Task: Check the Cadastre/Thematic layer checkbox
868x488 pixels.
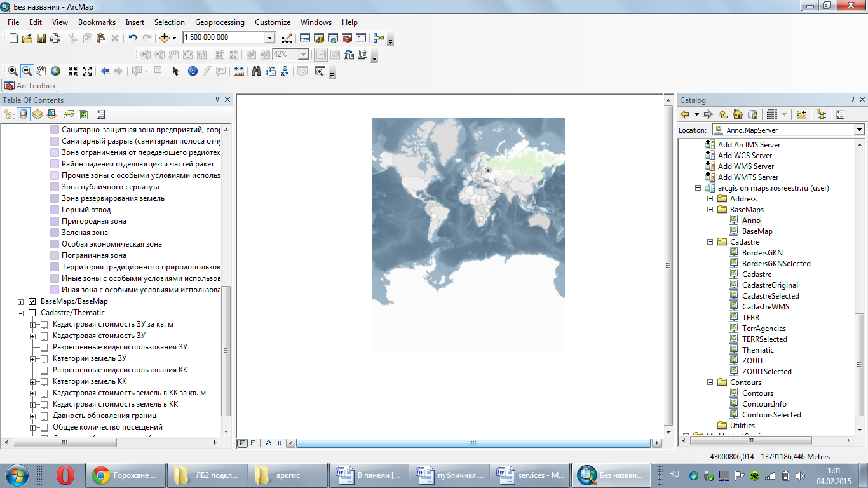Action: click(32, 313)
